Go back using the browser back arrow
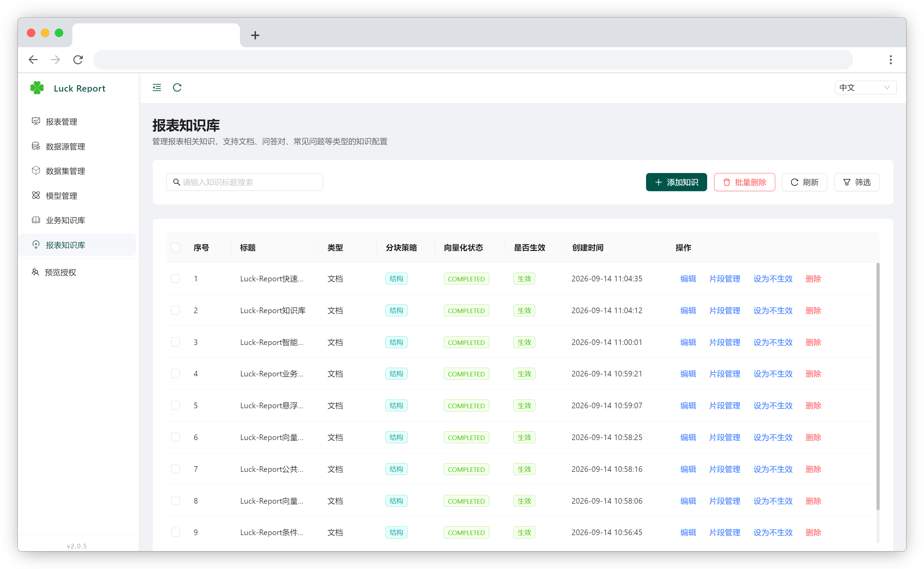924x569 pixels. pos(34,59)
